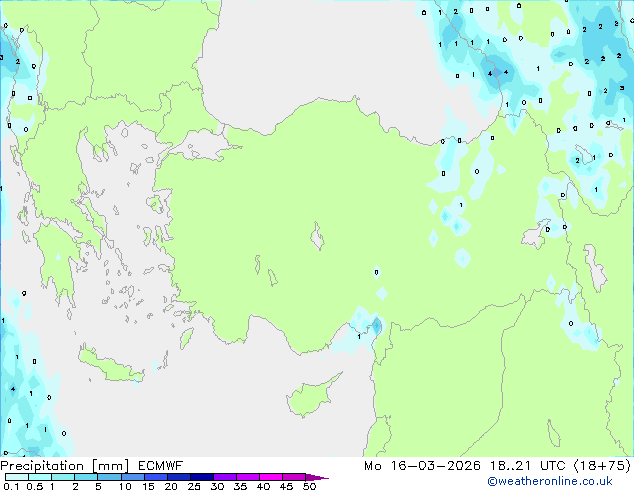Click the '40' legend scale label
This screenshot has width=634, height=490.
[x=263, y=486]
